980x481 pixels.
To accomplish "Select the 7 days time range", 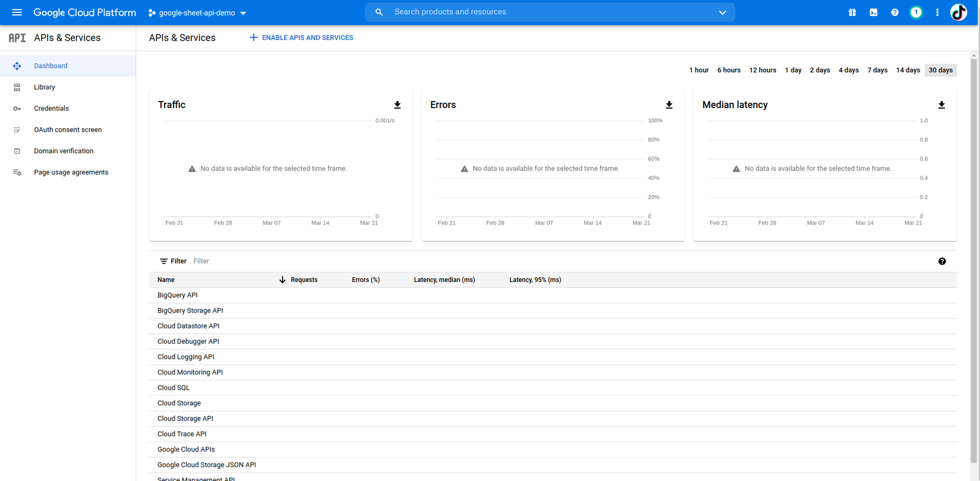I will coord(877,70).
